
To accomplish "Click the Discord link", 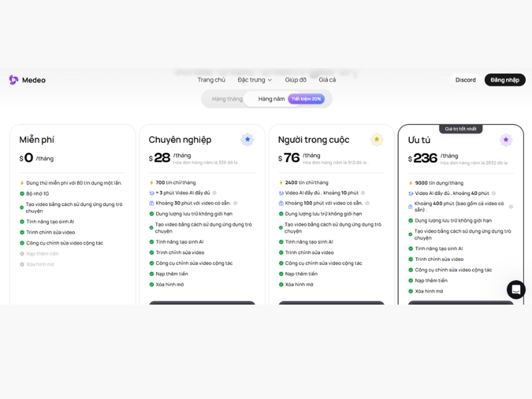I will tap(465, 80).
